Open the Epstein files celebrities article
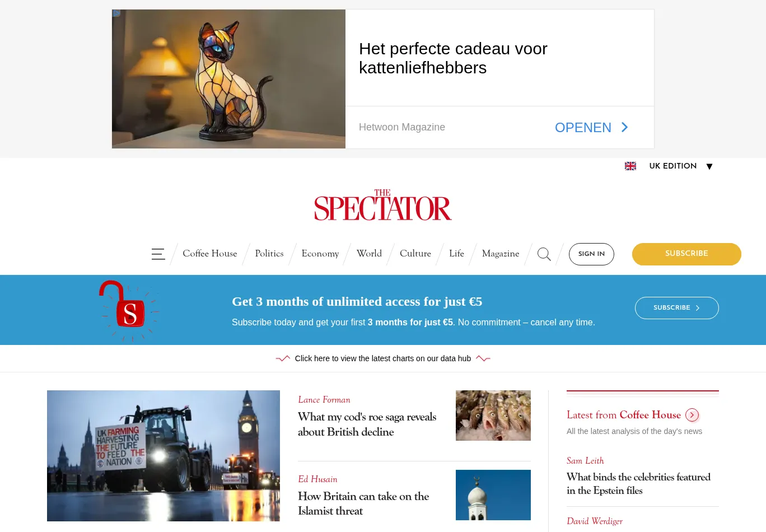 pos(638,484)
